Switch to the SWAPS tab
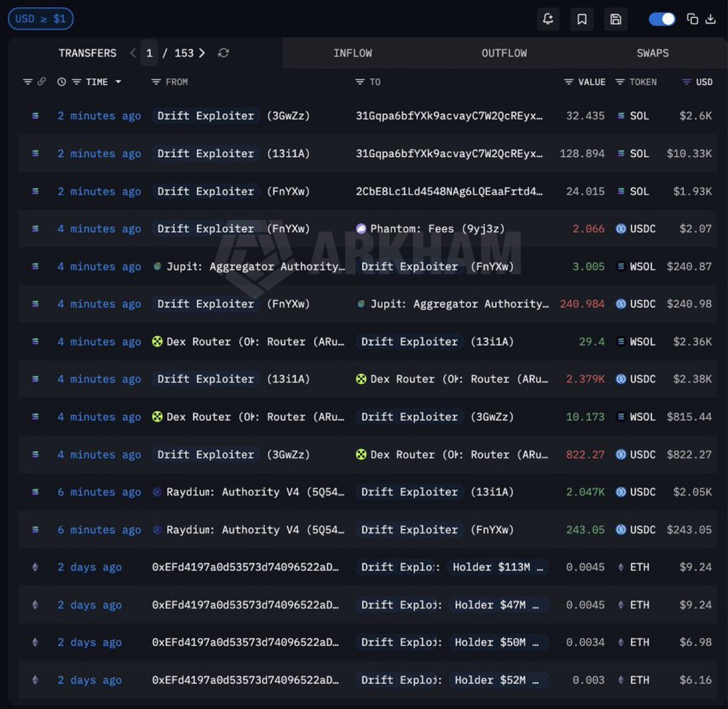This screenshot has height=709, width=728. [x=652, y=53]
